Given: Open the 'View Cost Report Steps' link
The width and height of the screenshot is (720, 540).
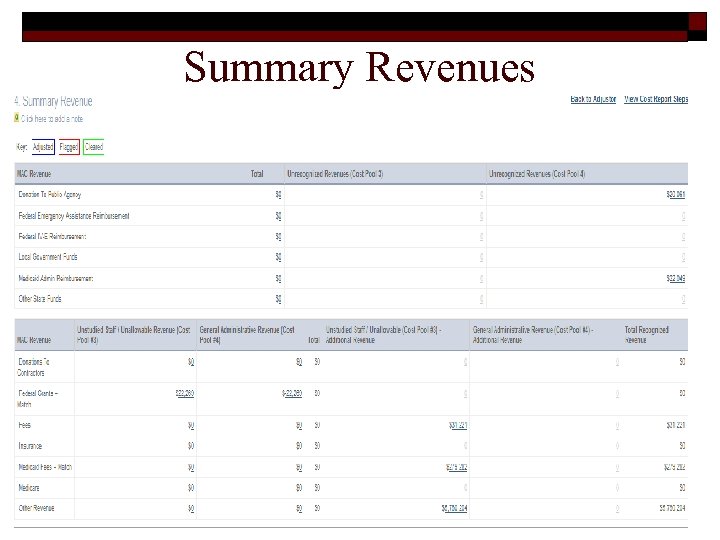Looking at the screenshot, I should [656, 99].
